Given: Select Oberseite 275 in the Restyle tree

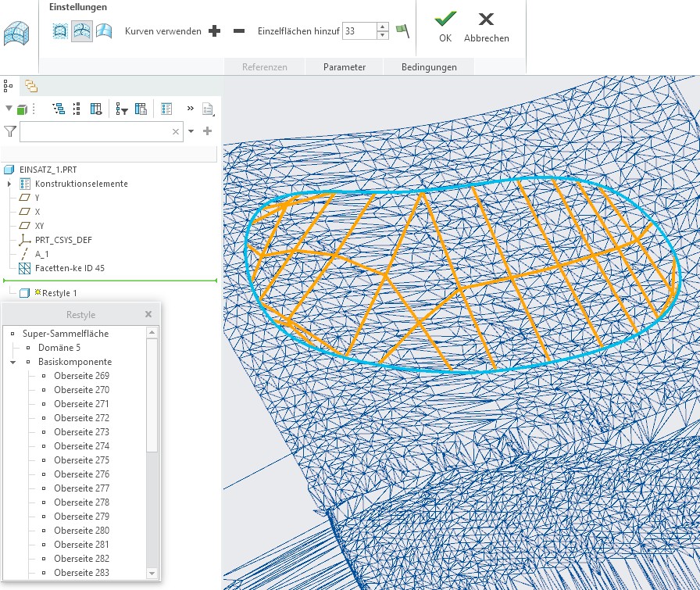Looking at the screenshot, I should pyautogui.click(x=81, y=460).
